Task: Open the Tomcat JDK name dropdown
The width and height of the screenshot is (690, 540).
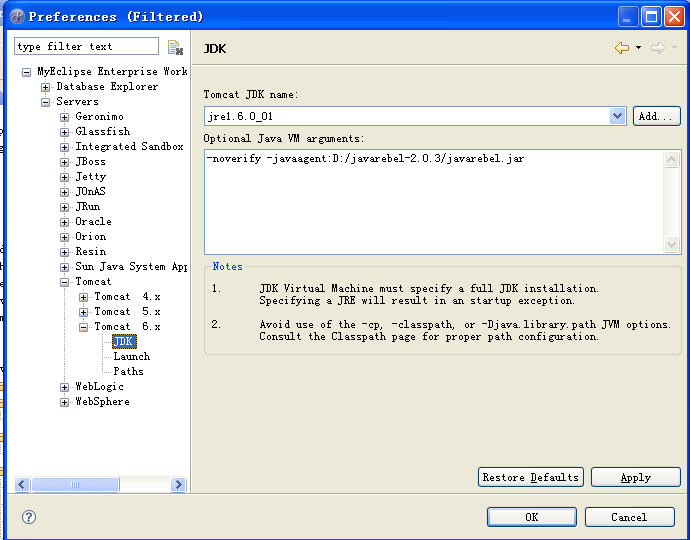Action: point(618,116)
